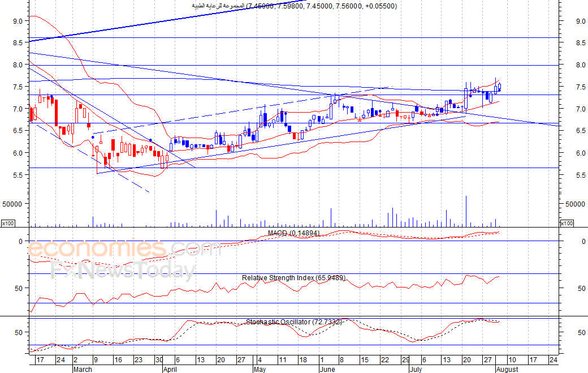Click the x100 volume scale box on right
The height and width of the screenshot is (373, 588).
(x=567, y=223)
